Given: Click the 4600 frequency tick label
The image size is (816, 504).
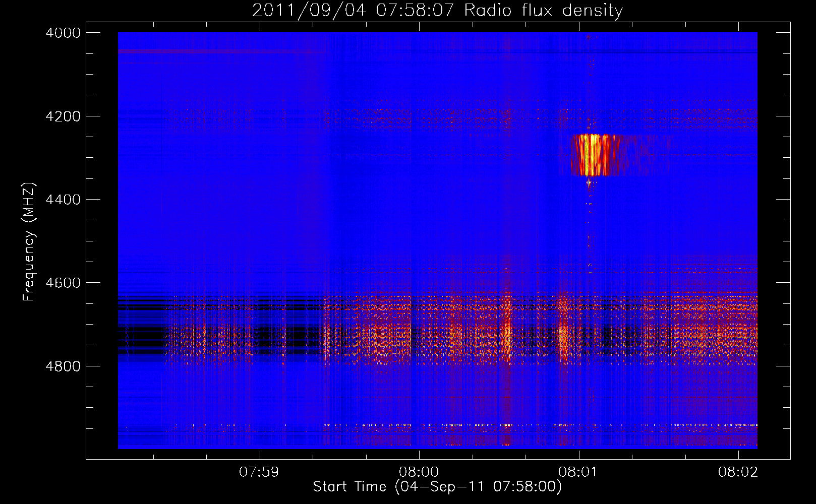Looking at the screenshot, I should [63, 283].
